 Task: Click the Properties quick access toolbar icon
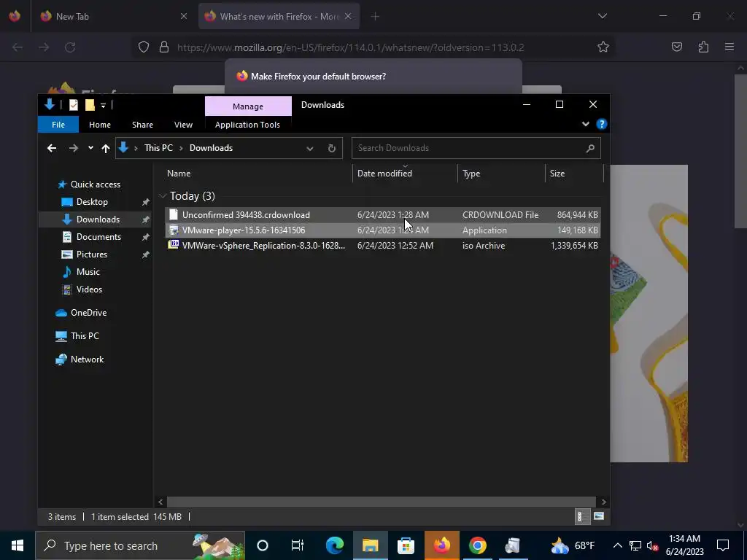tap(74, 105)
